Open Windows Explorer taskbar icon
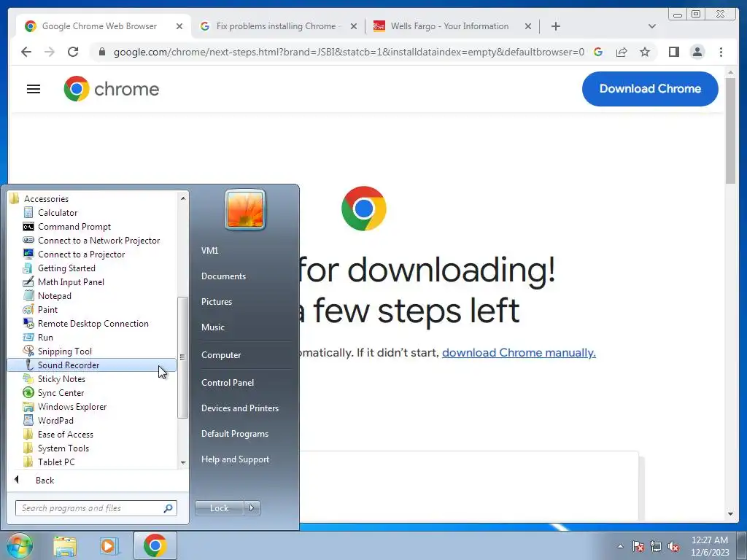The width and height of the screenshot is (747, 560). pyautogui.click(x=65, y=545)
